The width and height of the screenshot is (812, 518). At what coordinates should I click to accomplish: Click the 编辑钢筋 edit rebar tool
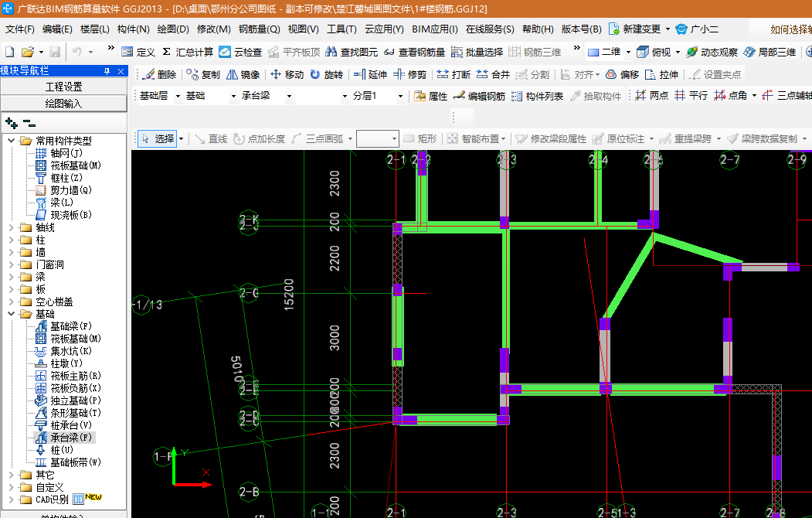pyautogui.click(x=479, y=96)
